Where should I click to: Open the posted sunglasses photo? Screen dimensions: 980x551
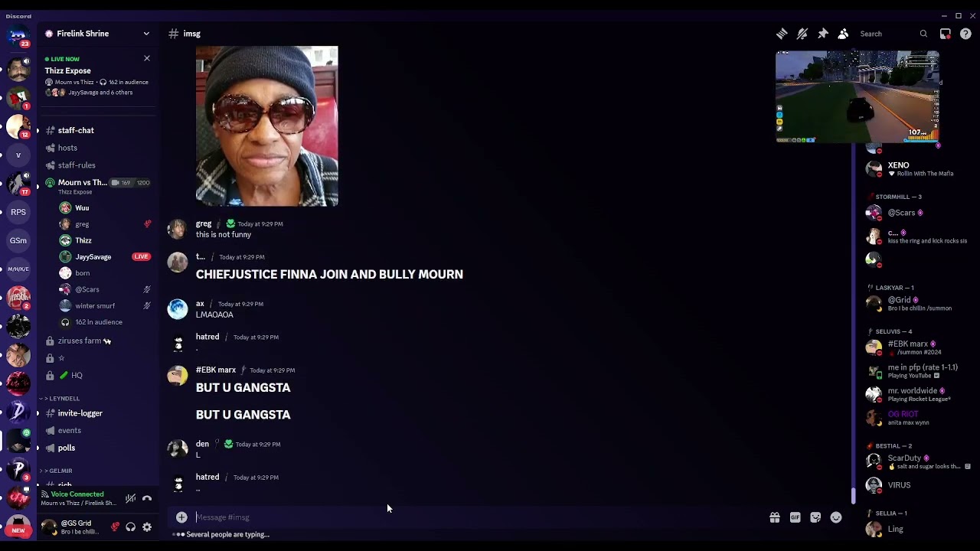click(x=266, y=126)
